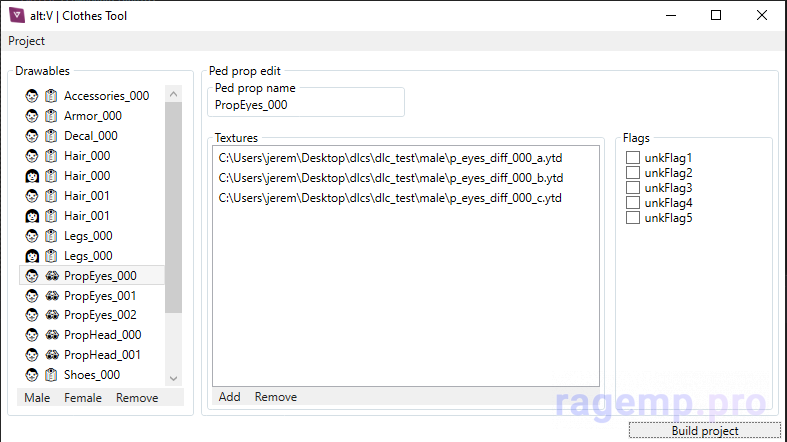
Task: Turn on the unkFlag5 flag
Action: 632,218
